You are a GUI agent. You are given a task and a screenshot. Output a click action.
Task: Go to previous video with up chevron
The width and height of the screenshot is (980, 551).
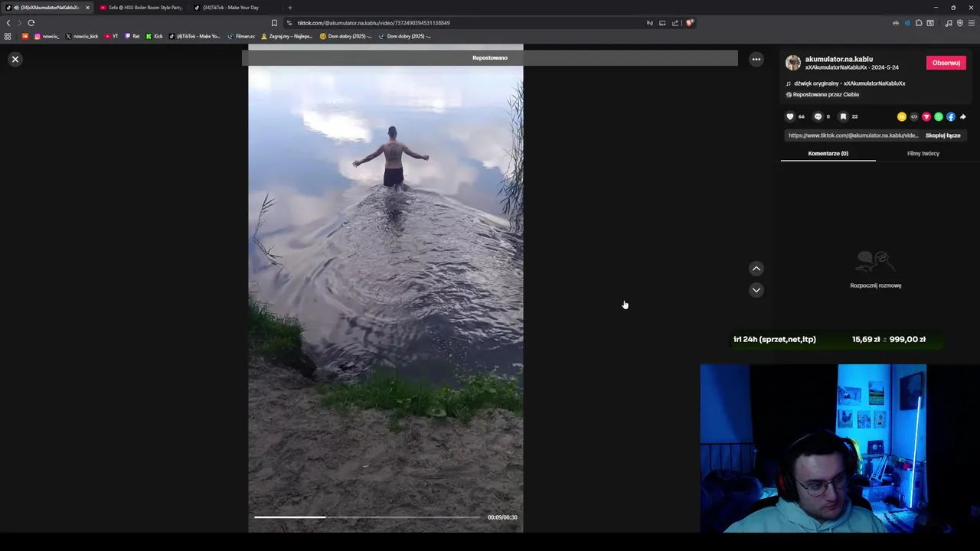(756, 268)
